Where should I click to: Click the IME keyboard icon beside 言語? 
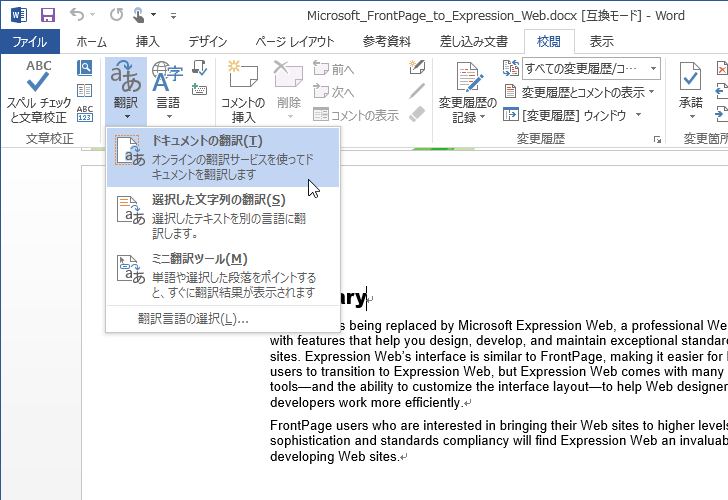tap(199, 89)
